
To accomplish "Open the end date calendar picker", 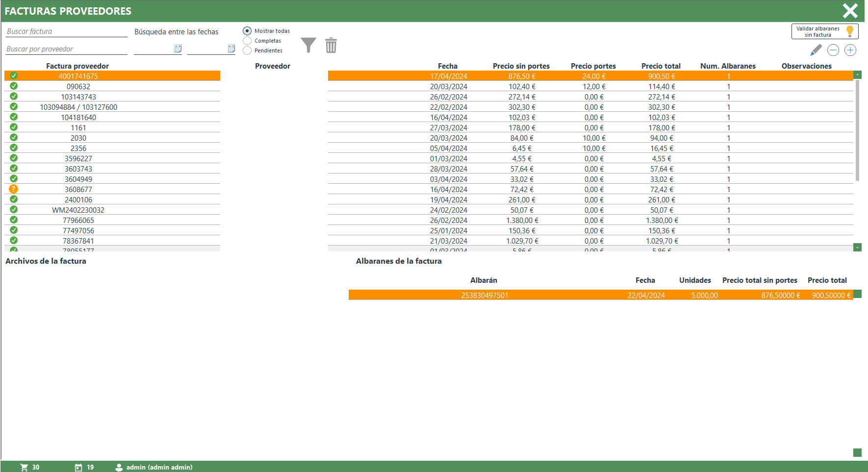I will click(231, 49).
